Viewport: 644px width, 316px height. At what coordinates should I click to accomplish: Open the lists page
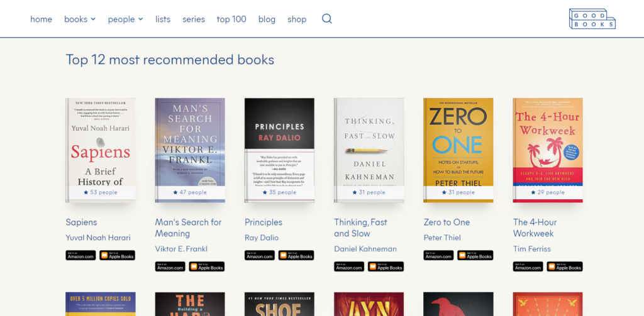pos(163,19)
